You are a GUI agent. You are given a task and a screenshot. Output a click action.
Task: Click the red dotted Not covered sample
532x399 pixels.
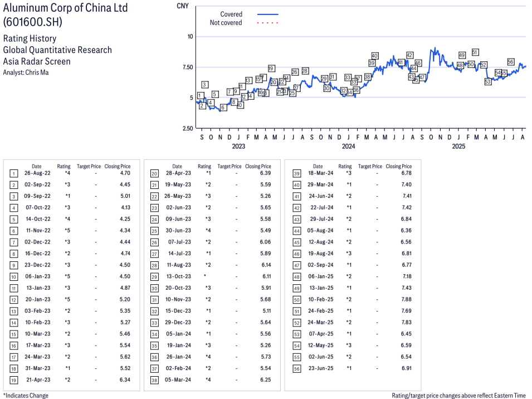268,23
